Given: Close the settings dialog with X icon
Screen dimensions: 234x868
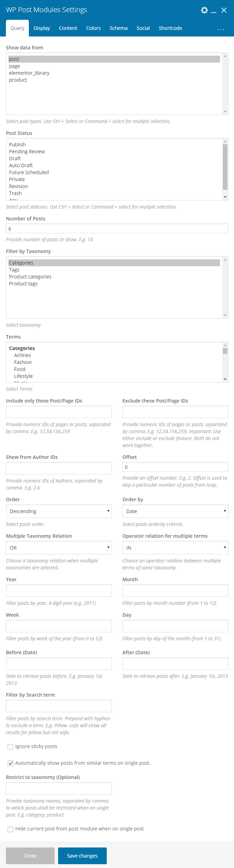Looking at the screenshot, I should point(224,10).
